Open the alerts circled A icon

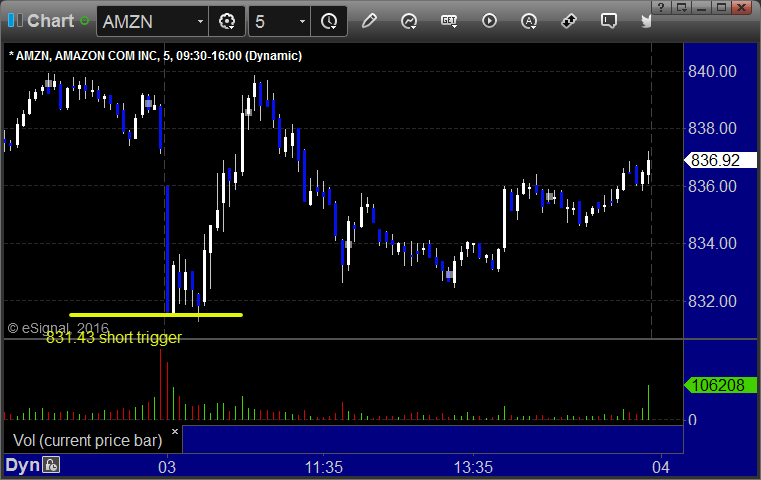[x=529, y=21]
